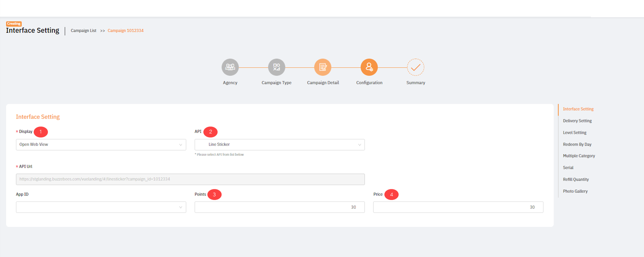Select the Serial sidebar entry
This screenshot has width=644, height=257.
568,167
